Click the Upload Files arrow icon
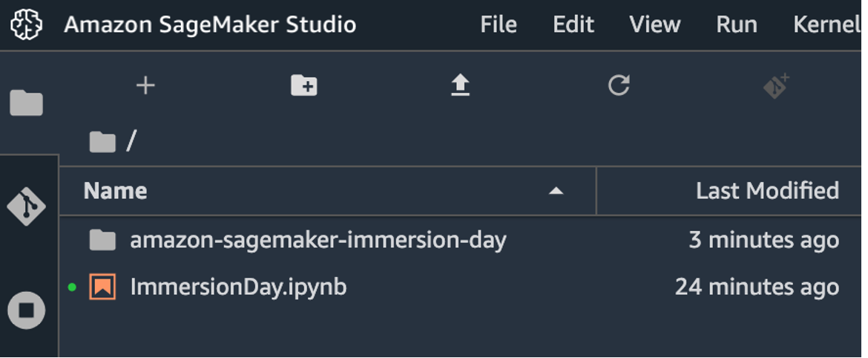The image size is (868, 358). 460,85
